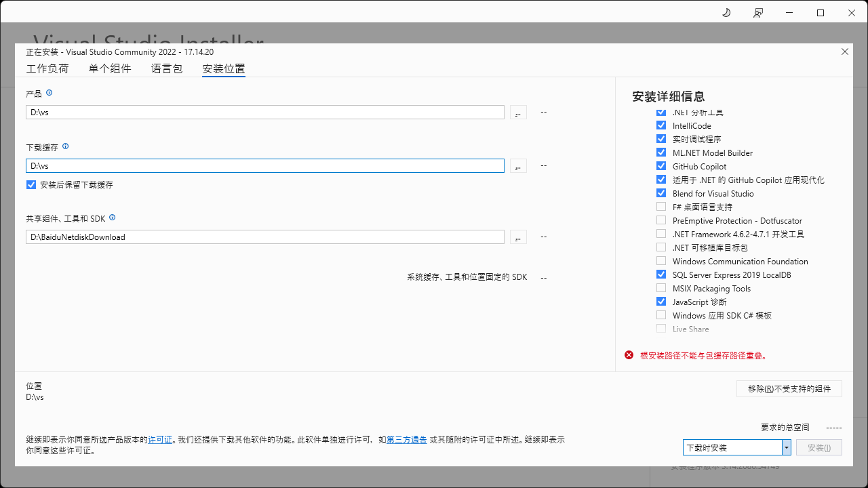
Task: Switch to the 工作负荷 tab
Action: (x=47, y=68)
